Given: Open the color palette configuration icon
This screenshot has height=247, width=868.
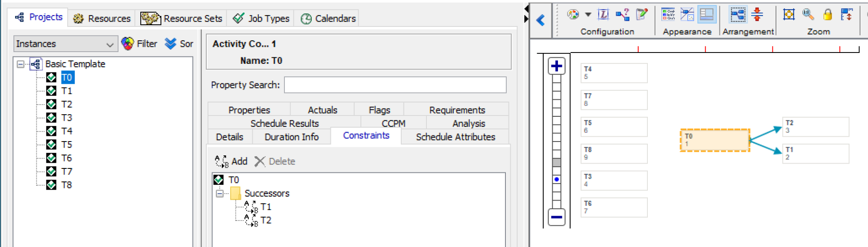Looking at the screenshot, I should click(573, 15).
